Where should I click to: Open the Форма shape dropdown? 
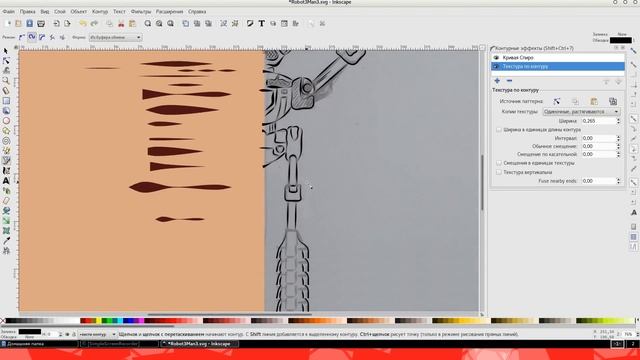pos(116,38)
